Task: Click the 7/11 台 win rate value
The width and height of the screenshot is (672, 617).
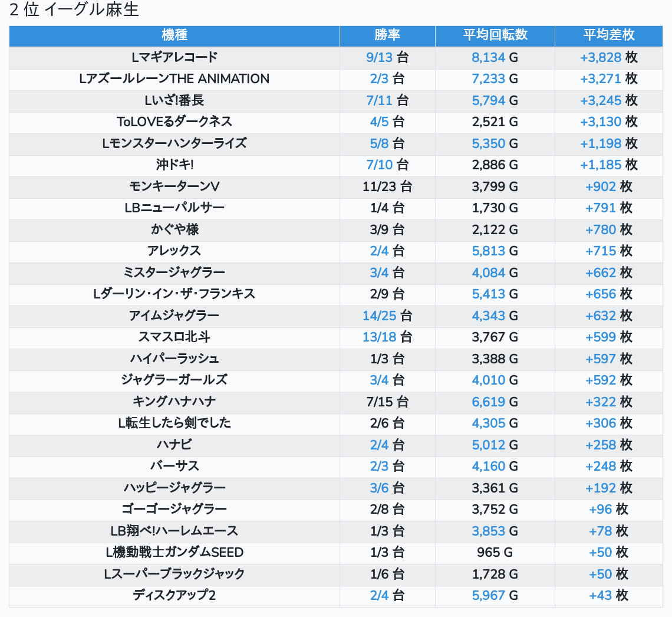Action: click(387, 100)
